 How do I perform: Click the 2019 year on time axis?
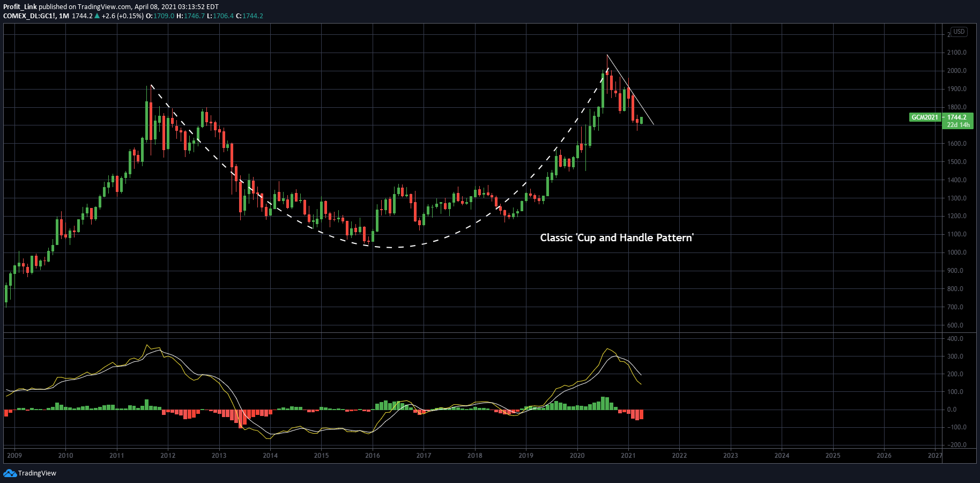526,456
